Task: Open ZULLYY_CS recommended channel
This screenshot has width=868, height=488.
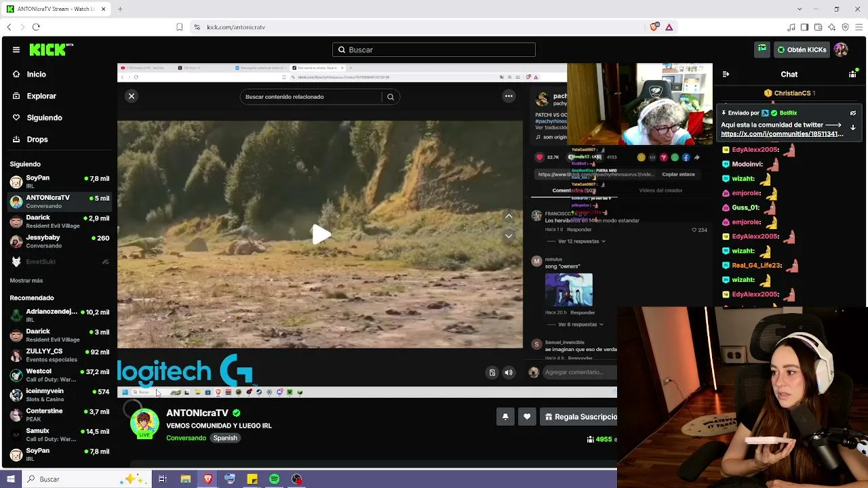Action: pyautogui.click(x=60, y=355)
